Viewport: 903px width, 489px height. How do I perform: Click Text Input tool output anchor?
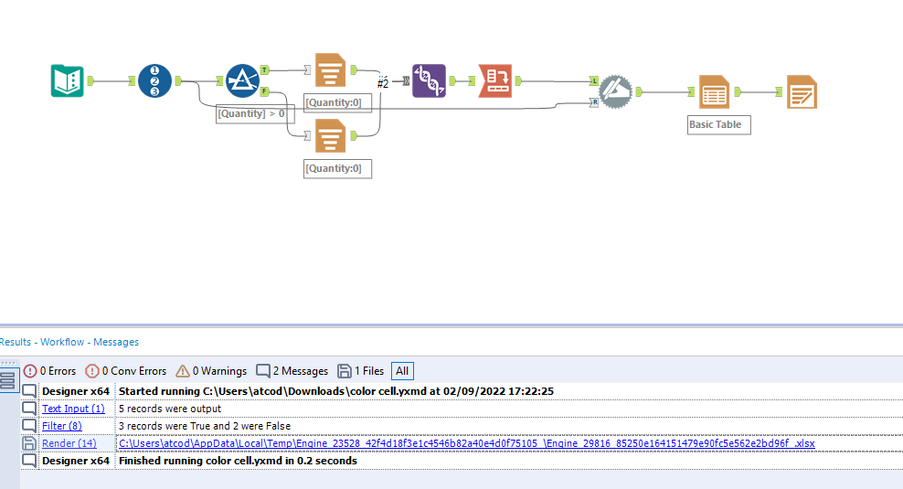coord(90,81)
